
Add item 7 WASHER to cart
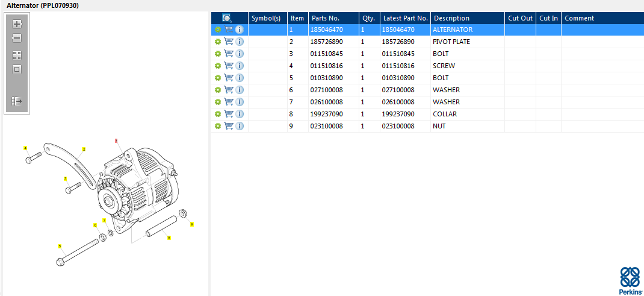[x=229, y=101]
